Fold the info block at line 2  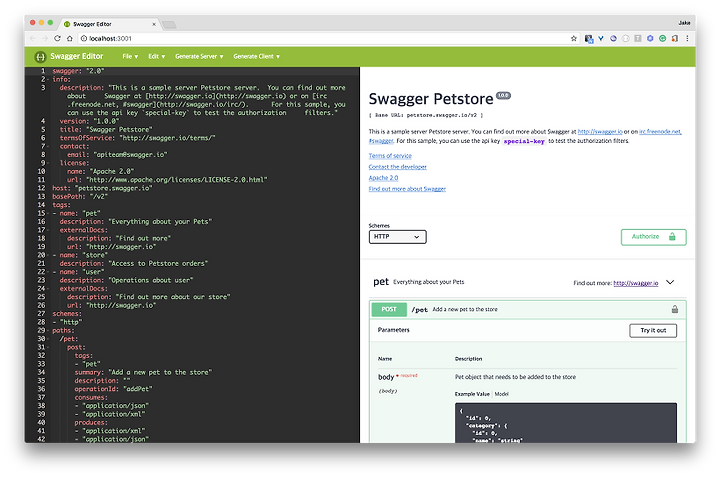(x=48, y=79)
